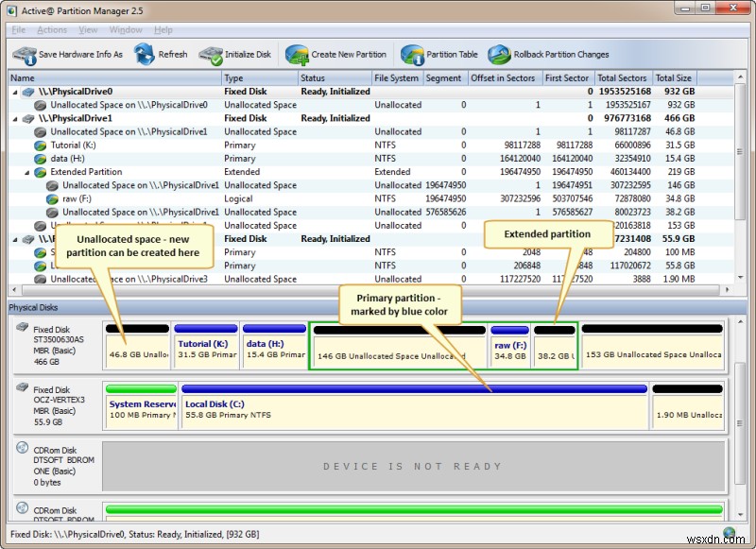Screen dimensions: 756x549
Task: Sort by the Segment column header
Action: point(445,78)
